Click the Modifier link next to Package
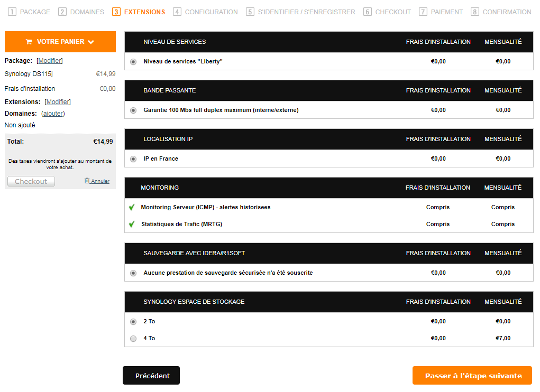Screen dimensions: 540x392 pos(50,61)
